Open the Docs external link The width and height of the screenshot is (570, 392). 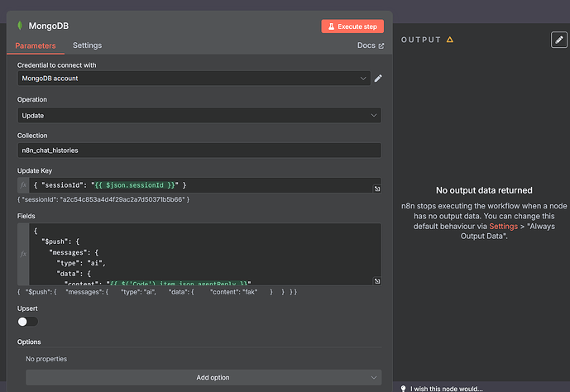click(x=371, y=45)
